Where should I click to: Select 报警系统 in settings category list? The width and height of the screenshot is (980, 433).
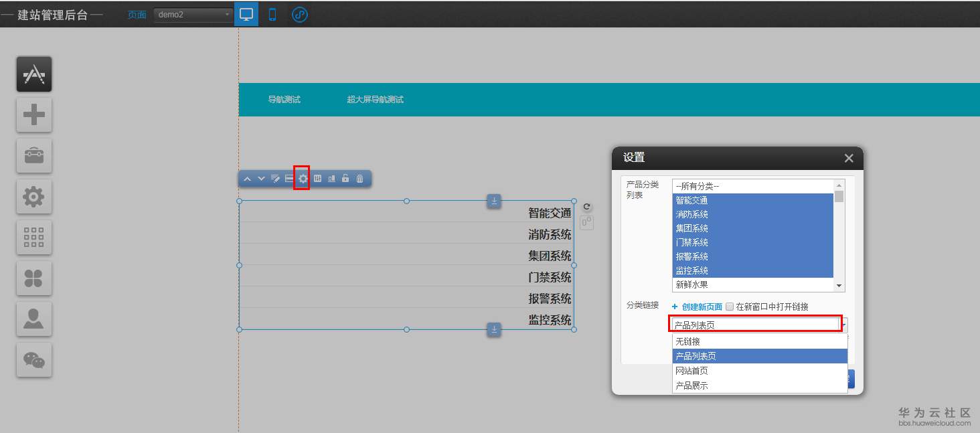753,256
